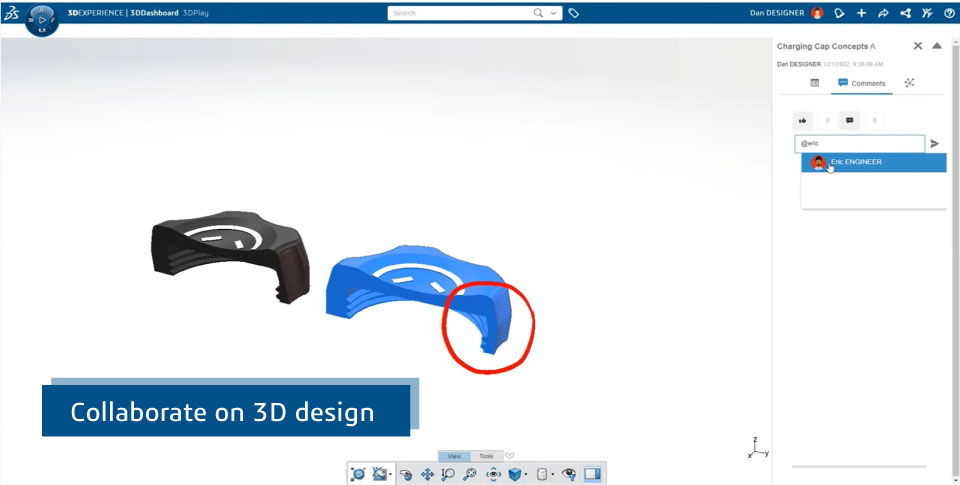Screen dimensions: 960x485
Task: Send the comment with the arrow icon
Action: click(935, 144)
